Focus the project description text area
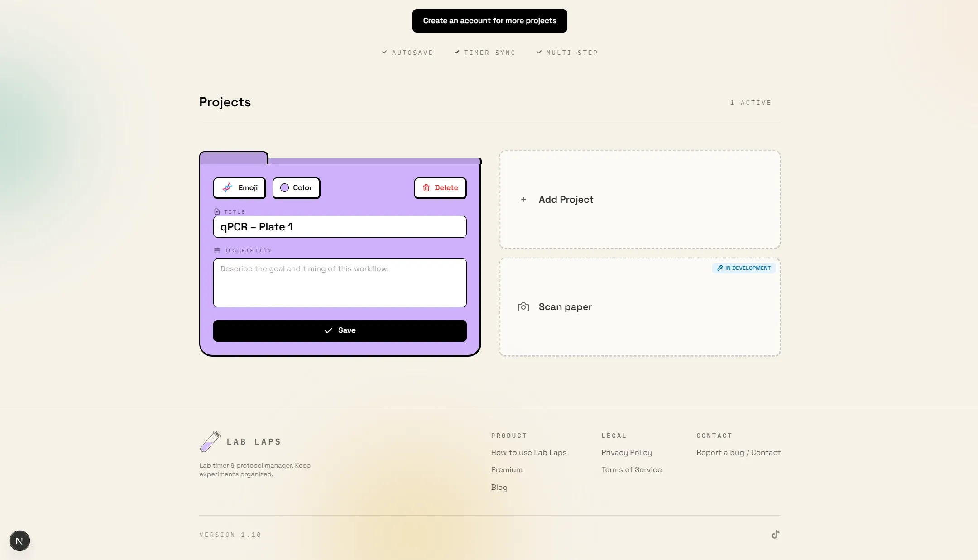Screen dimensions: 978x560 (340, 282)
